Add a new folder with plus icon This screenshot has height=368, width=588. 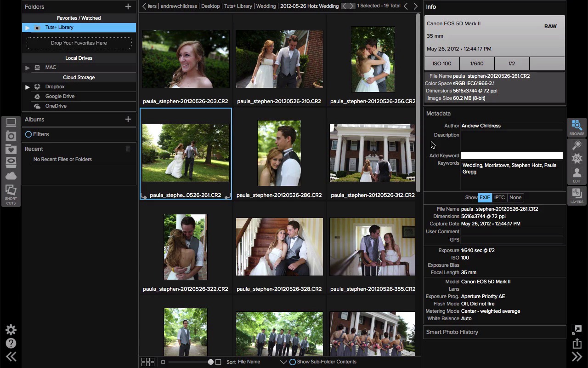coord(128,6)
